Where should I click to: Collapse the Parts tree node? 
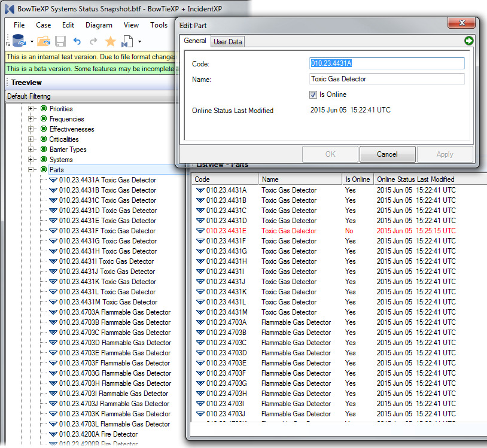[31, 170]
